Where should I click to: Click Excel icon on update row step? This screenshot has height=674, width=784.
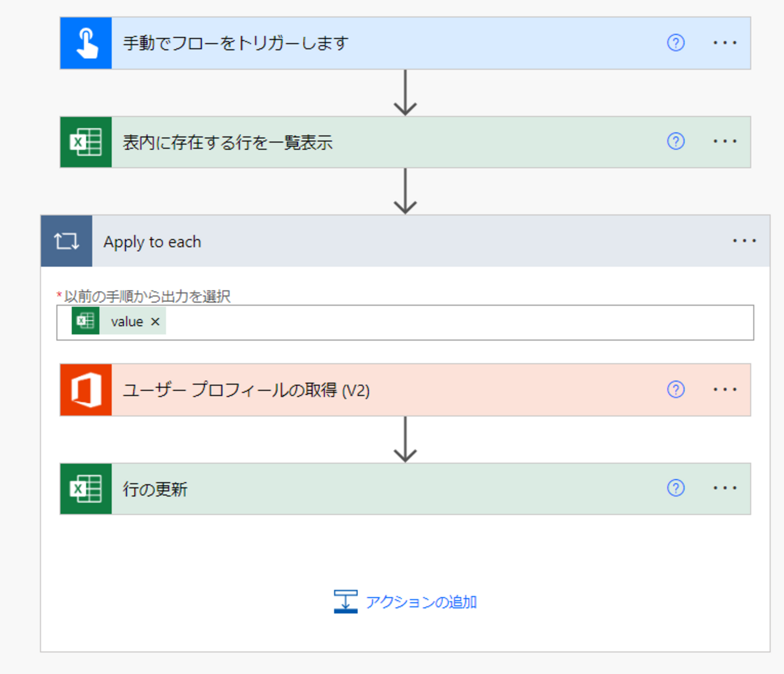pos(86,489)
